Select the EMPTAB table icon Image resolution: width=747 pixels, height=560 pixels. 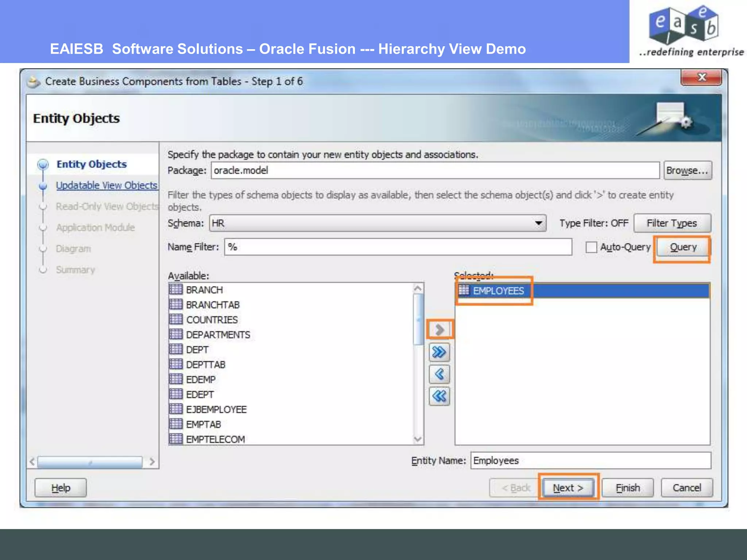pyautogui.click(x=176, y=424)
